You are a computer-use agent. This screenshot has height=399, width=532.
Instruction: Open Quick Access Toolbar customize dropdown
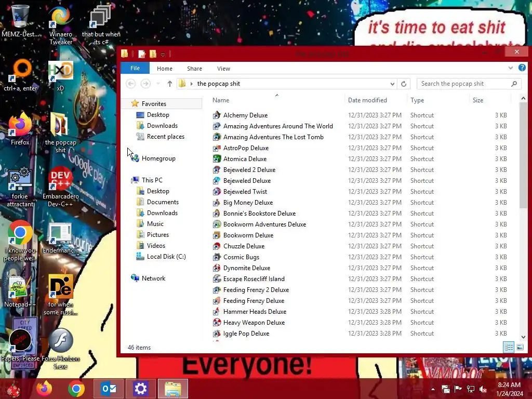[x=163, y=54]
